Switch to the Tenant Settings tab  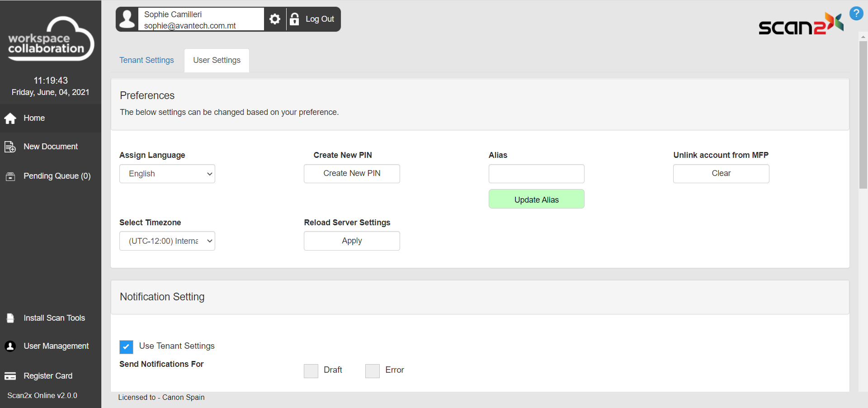click(x=146, y=60)
